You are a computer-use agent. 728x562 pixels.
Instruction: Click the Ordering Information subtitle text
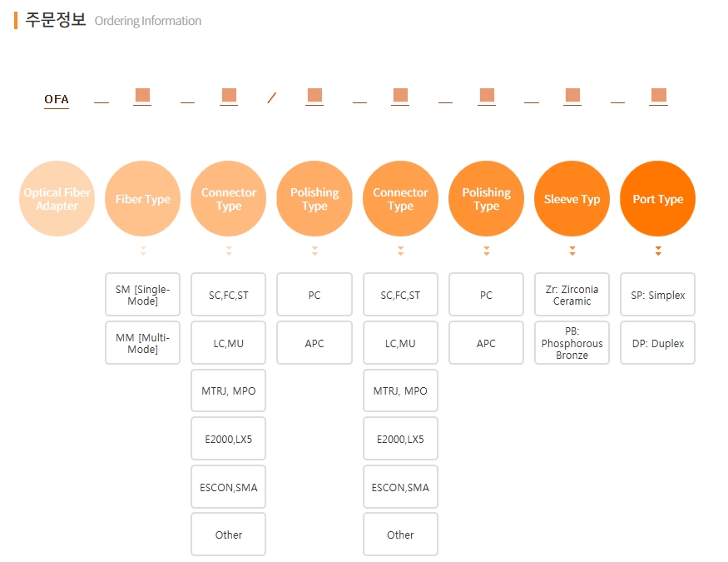click(148, 21)
